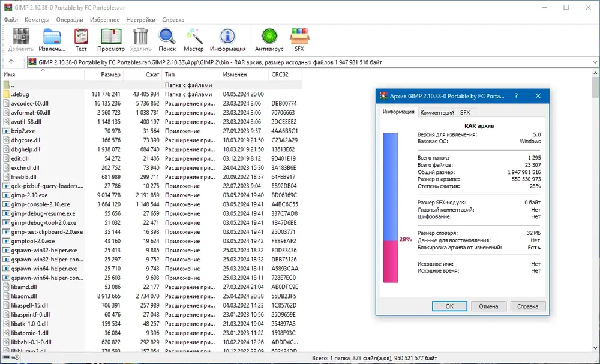Click the Информация info icon

tap(227, 37)
